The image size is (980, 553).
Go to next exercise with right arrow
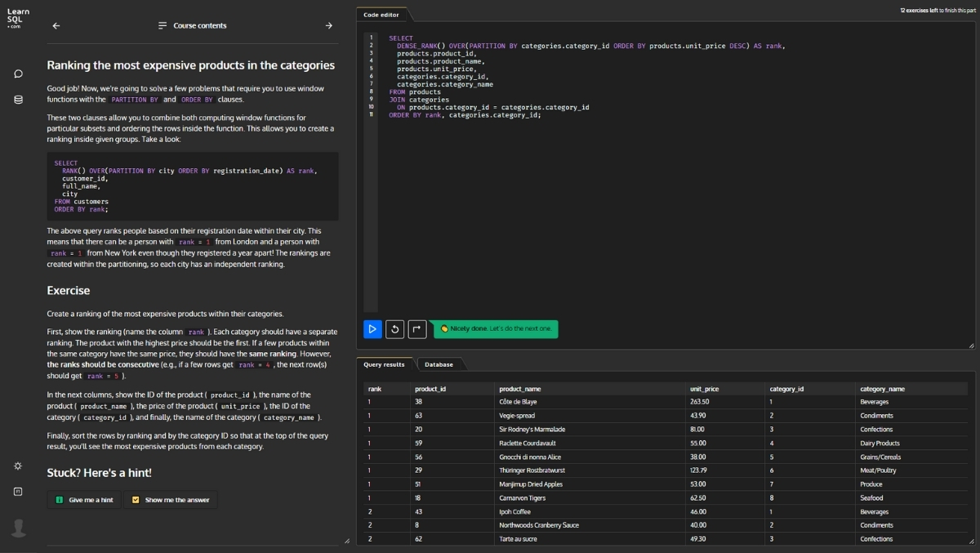click(329, 25)
